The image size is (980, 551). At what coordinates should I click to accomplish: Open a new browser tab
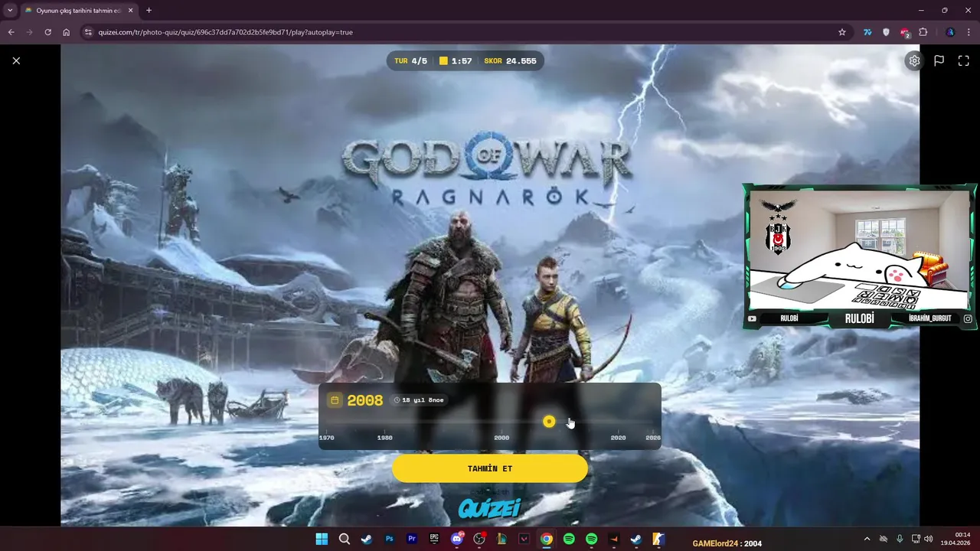coord(149,11)
